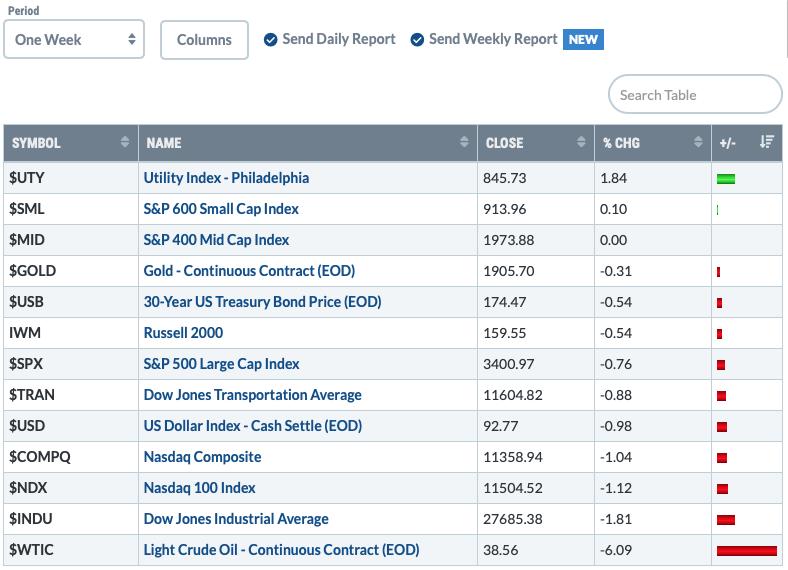Select the $NDX symbol cell

pos(71,488)
